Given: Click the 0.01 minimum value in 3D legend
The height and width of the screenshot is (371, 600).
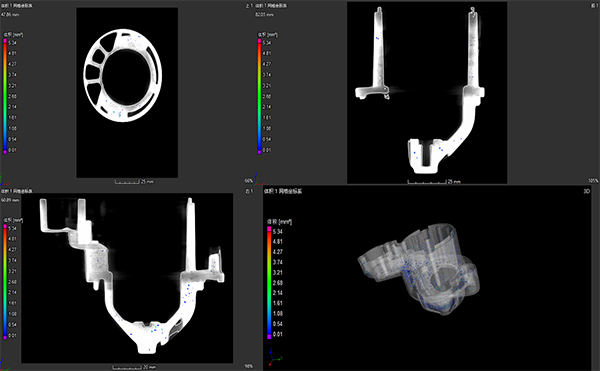Looking at the screenshot, I should tap(277, 334).
